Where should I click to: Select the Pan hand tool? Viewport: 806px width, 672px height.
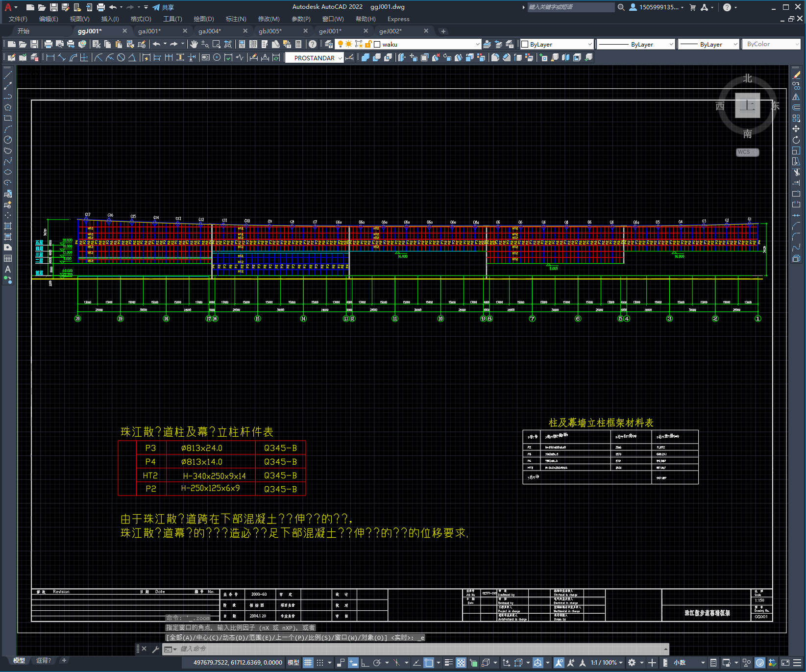pos(194,44)
